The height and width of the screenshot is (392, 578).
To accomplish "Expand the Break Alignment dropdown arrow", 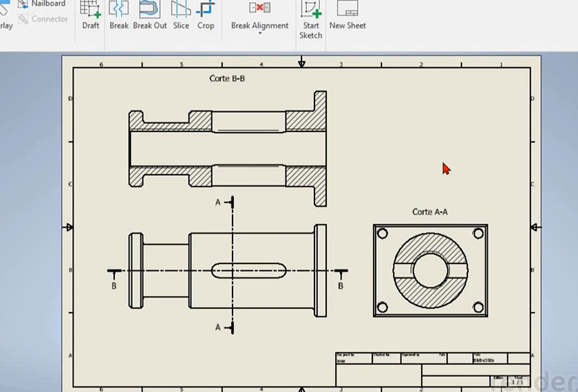I will (259, 34).
